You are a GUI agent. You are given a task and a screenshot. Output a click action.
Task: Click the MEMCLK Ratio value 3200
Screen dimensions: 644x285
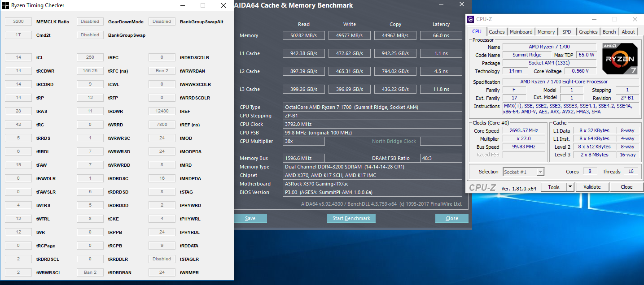18,22
